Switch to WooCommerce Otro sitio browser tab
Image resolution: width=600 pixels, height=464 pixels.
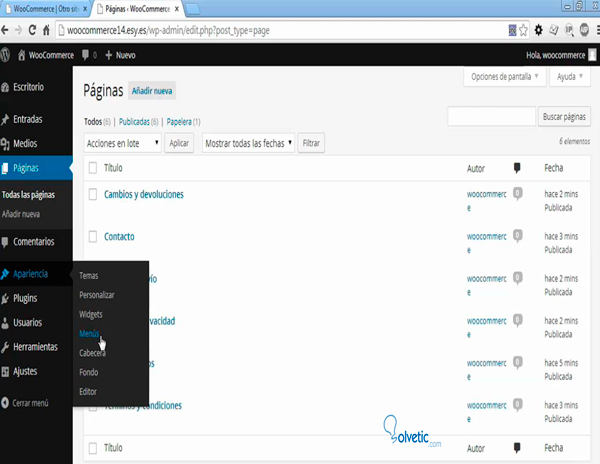coord(45,9)
